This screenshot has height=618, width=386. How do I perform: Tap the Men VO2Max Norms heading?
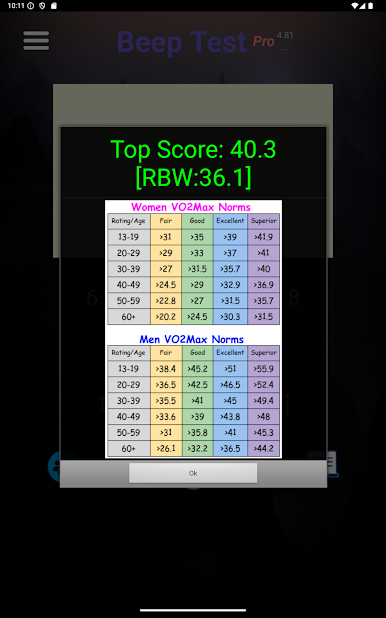click(192, 339)
